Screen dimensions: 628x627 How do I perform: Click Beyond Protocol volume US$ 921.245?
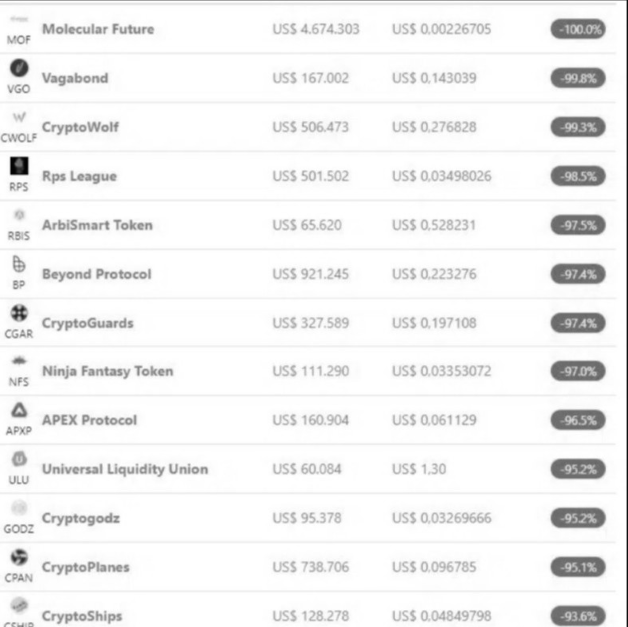(311, 274)
